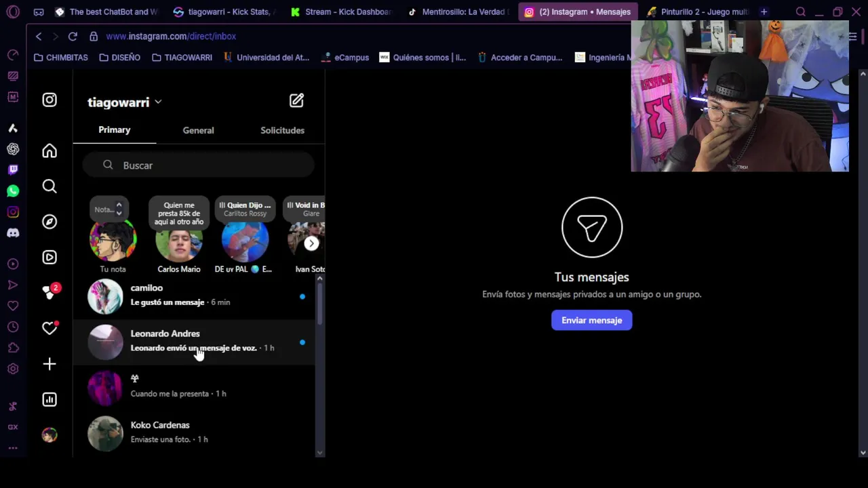Open Instagram search magnifier icon
Image resolution: width=868 pixels, height=488 pixels.
click(50, 186)
